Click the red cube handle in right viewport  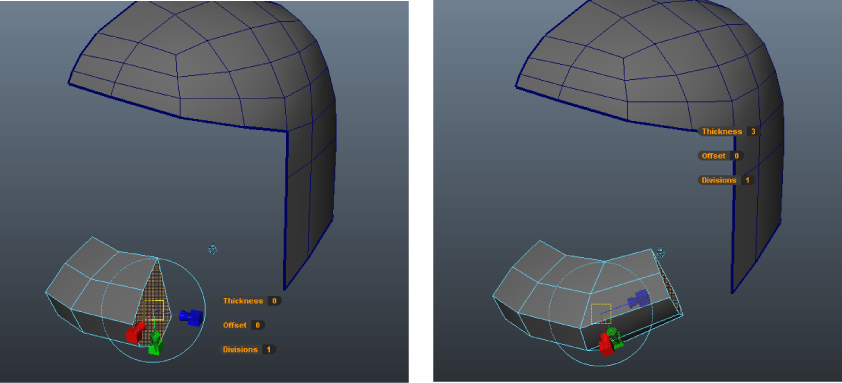(606, 344)
